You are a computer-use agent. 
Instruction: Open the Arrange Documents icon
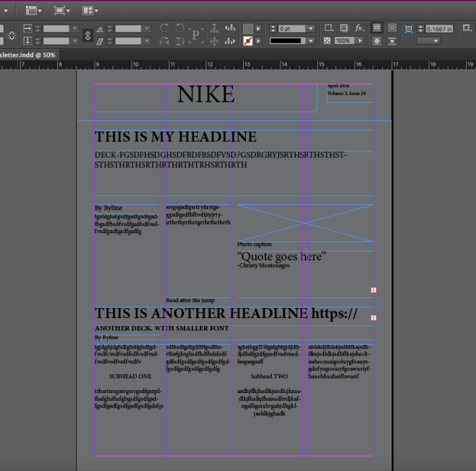click(x=90, y=10)
